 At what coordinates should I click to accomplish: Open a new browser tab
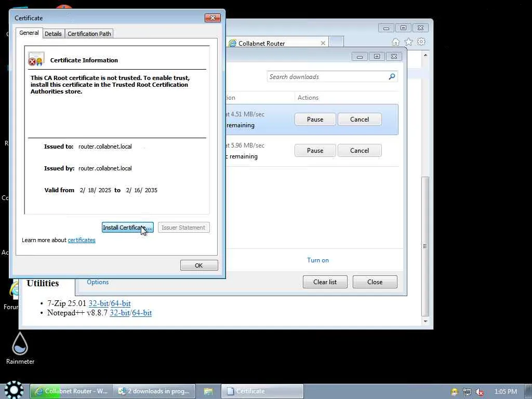point(337,42)
